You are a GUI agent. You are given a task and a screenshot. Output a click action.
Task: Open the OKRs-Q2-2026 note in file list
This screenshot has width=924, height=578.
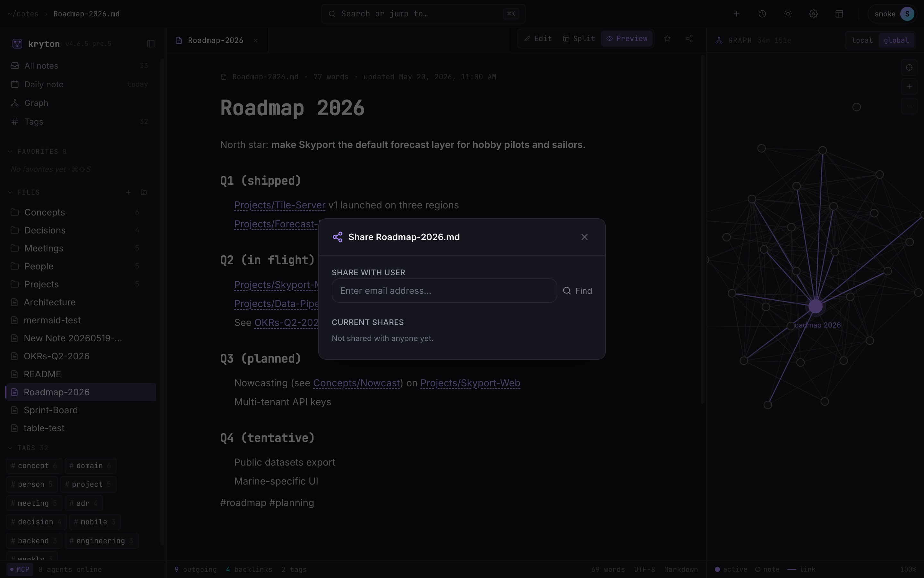tap(81, 356)
